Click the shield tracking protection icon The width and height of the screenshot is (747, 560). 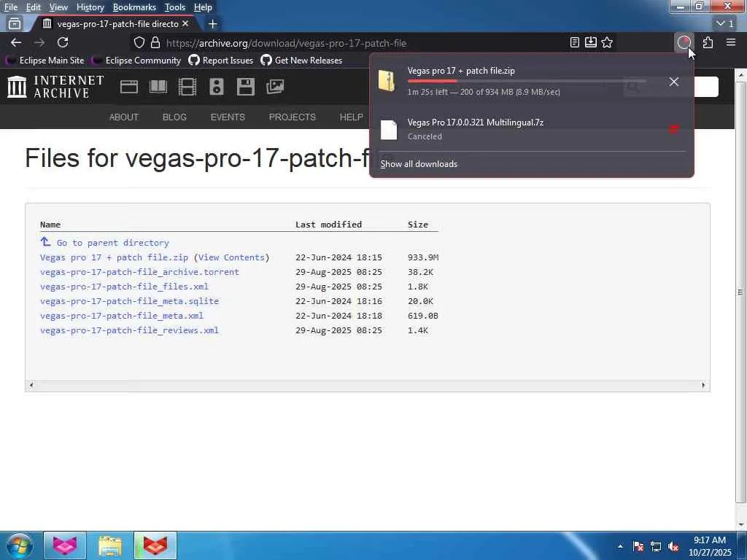coord(139,43)
